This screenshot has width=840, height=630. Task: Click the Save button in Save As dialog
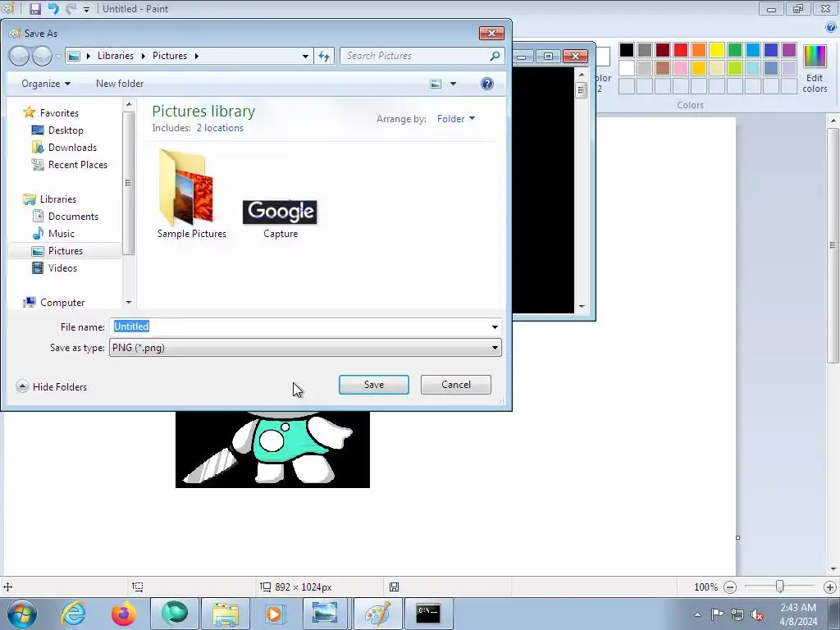[x=373, y=385]
